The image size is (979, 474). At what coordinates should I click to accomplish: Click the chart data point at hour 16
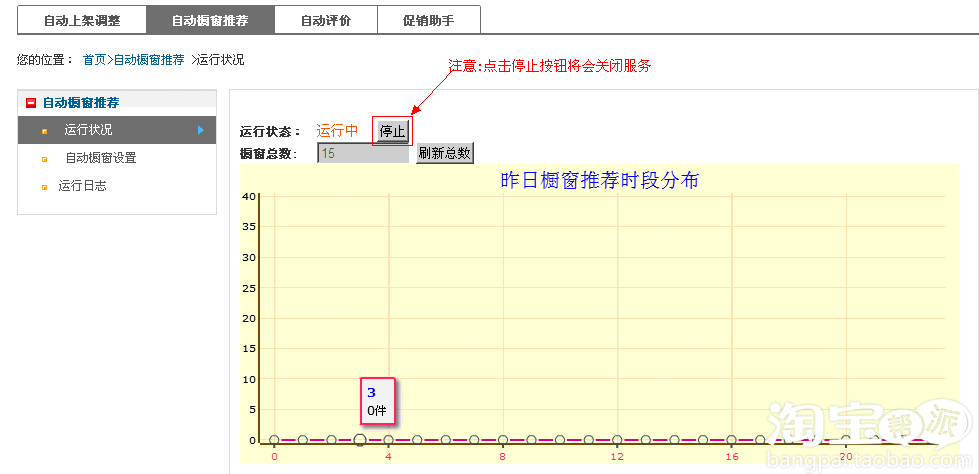coord(731,440)
